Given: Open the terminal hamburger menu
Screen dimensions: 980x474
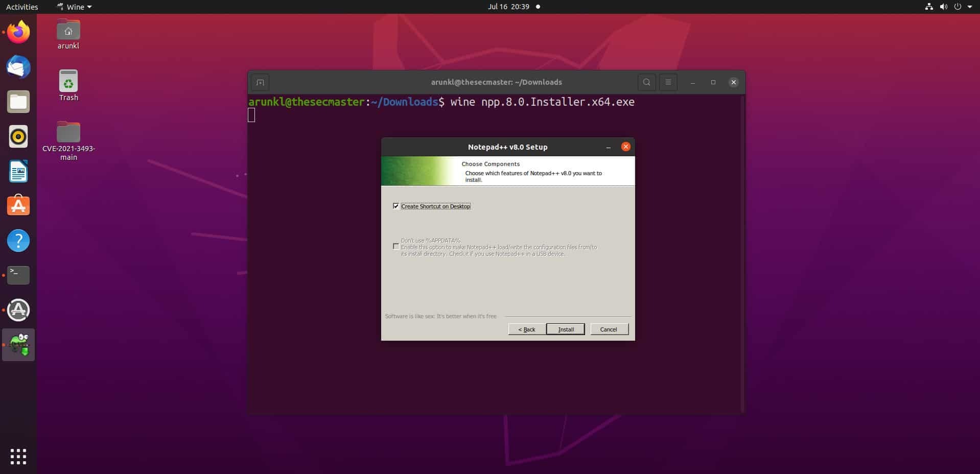Looking at the screenshot, I should [x=668, y=82].
